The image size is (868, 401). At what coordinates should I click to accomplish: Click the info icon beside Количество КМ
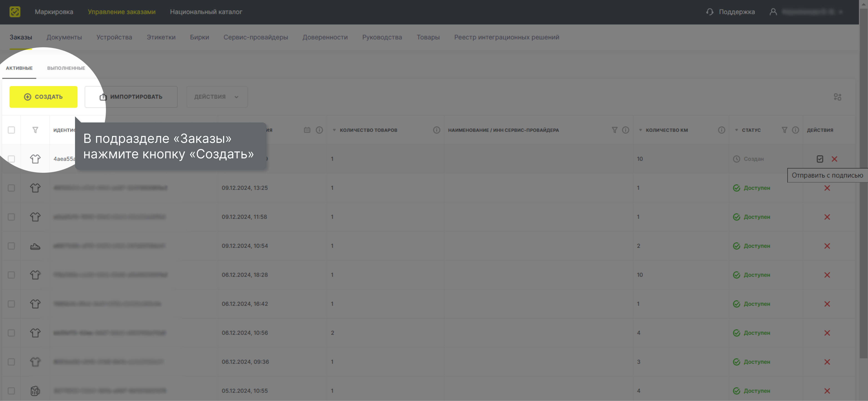[721, 130]
